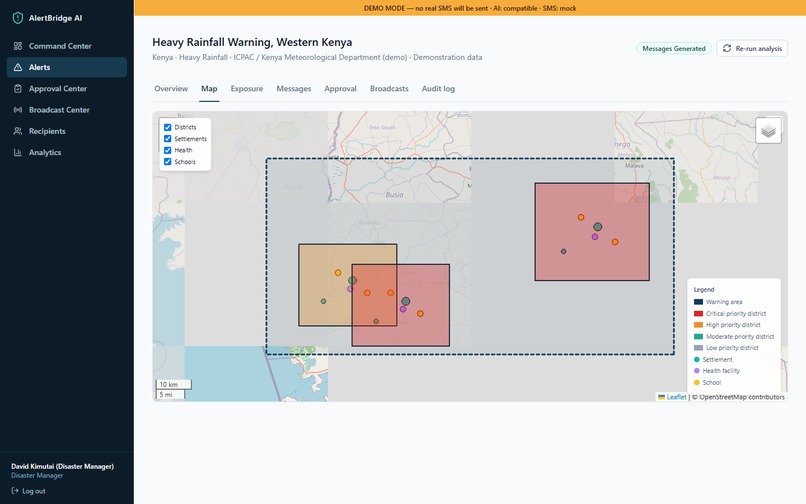This screenshot has height=504, width=806.
Task: Toggle the Schools checkbox
Action: pyautogui.click(x=168, y=161)
